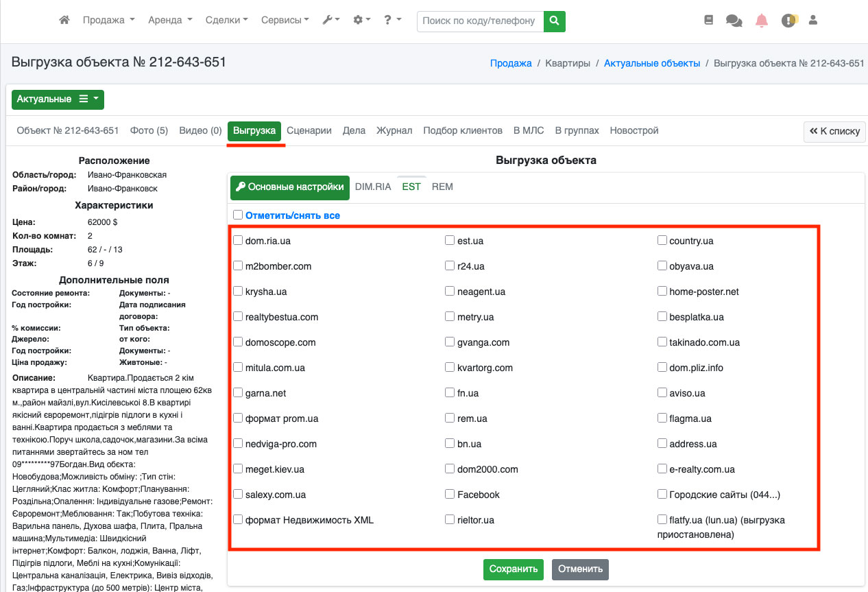
Task: Follow the Продажа breadcrumb link
Action: click(x=511, y=63)
